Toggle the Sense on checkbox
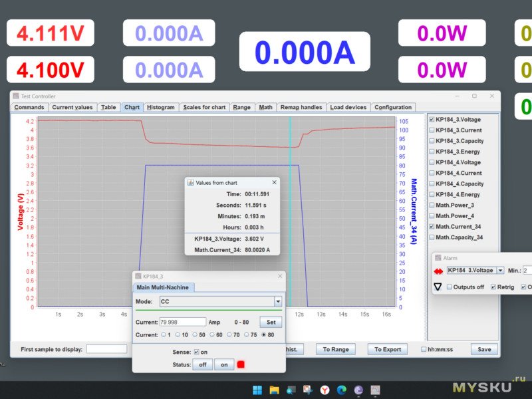532x399 pixels. [x=196, y=352]
